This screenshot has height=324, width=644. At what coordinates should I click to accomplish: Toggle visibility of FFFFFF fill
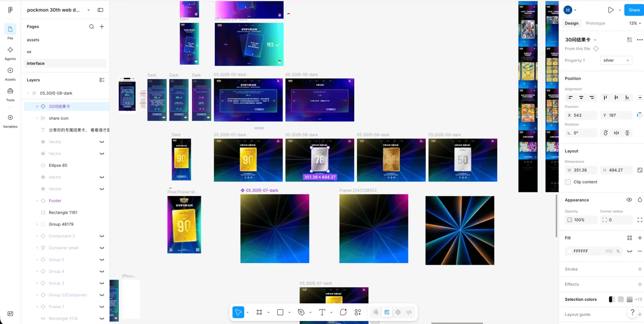629,251
